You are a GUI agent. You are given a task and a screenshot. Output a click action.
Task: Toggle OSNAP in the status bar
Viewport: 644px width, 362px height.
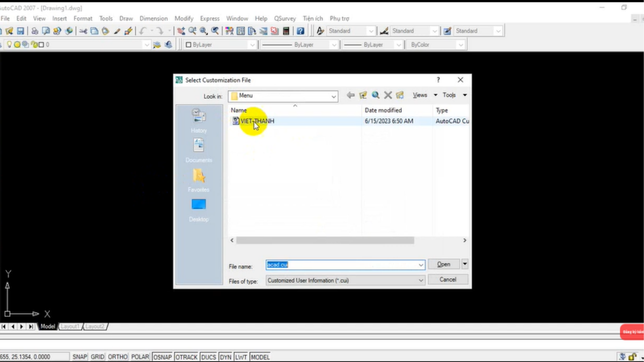[x=162, y=357]
